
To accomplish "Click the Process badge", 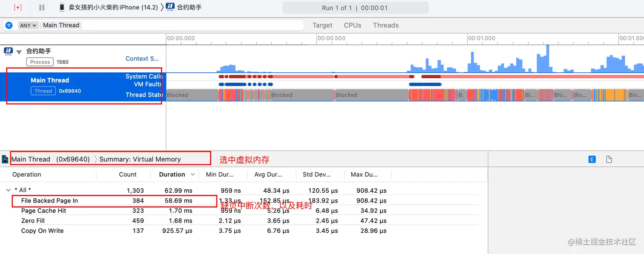I will click(40, 62).
